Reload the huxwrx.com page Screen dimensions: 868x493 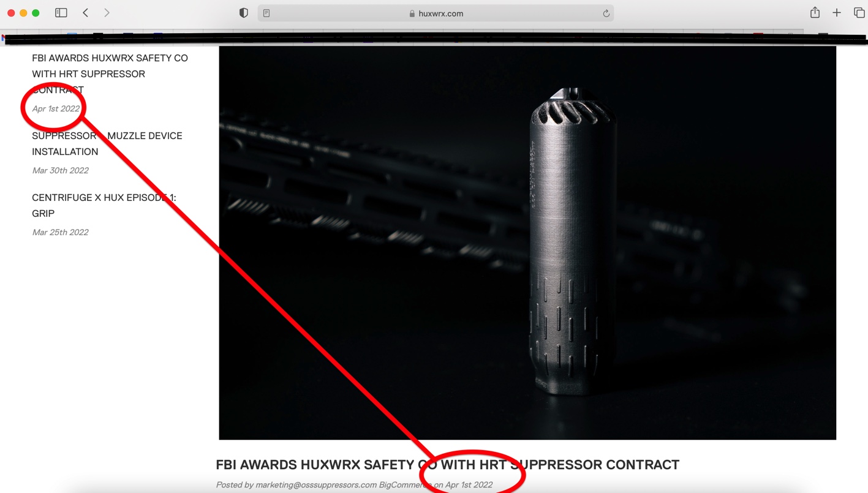[606, 13]
